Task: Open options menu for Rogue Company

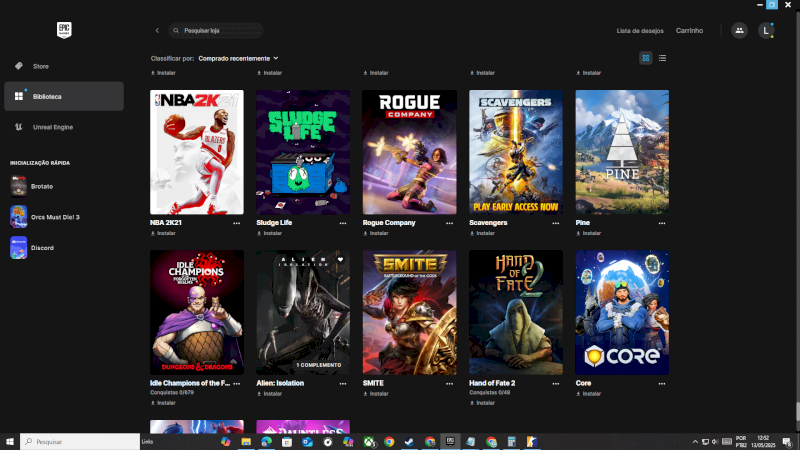Action: tap(449, 223)
